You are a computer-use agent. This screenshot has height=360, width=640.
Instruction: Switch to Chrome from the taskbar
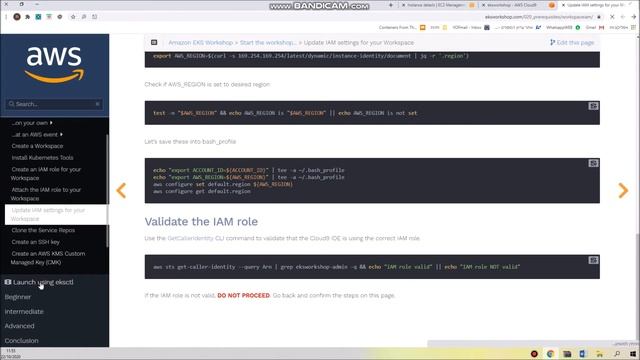click(x=550, y=354)
